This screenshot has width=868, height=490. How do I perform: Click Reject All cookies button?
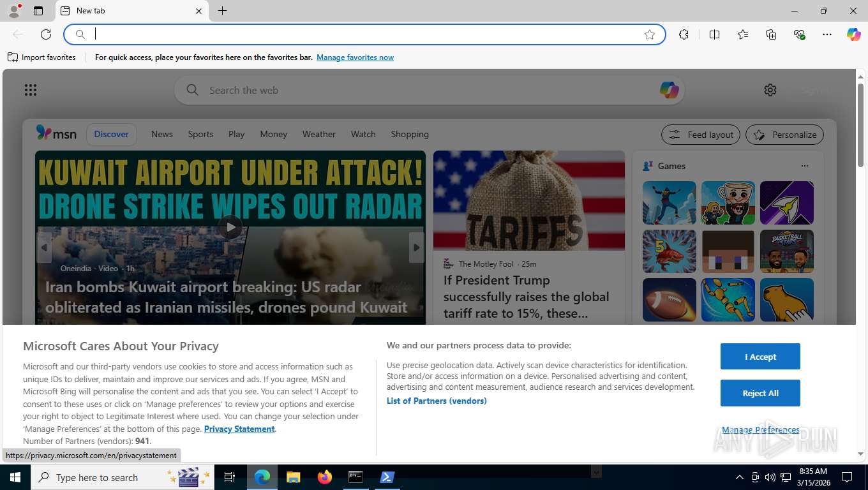[760, 393]
